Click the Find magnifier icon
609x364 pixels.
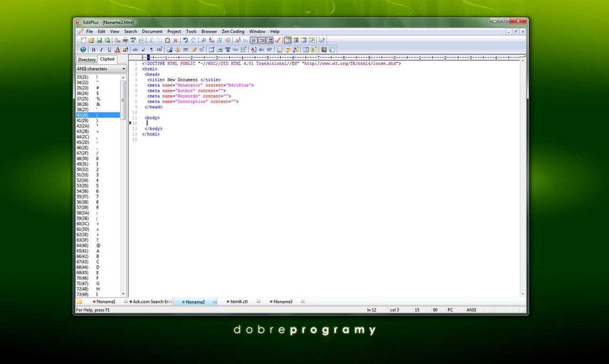(203, 40)
